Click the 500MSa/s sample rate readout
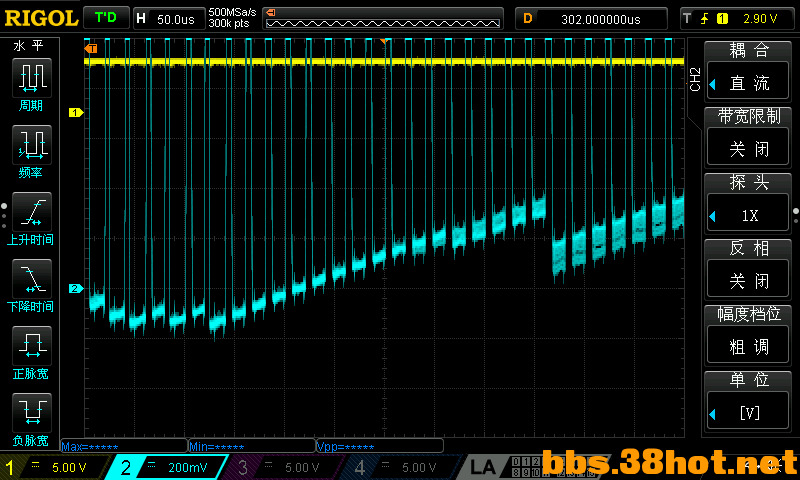The width and height of the screenshot is (800, 480). (232, 12)
